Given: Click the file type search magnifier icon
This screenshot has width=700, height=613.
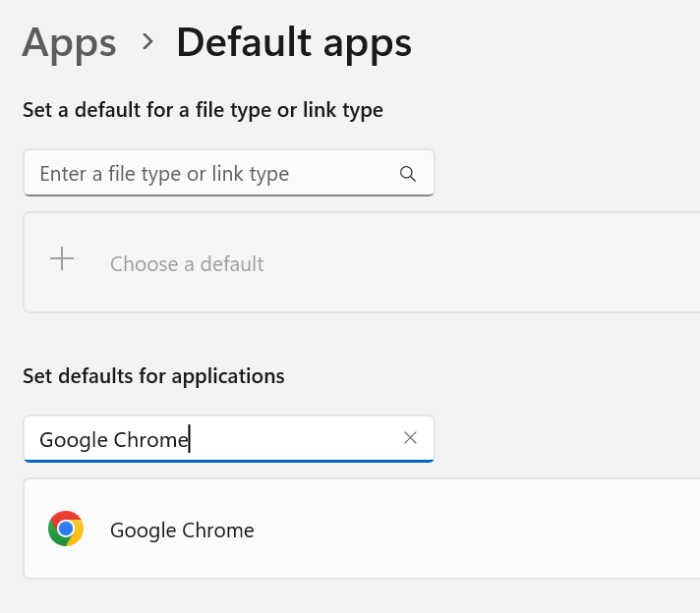Looking at the screenshot, I should coord(408,174).
